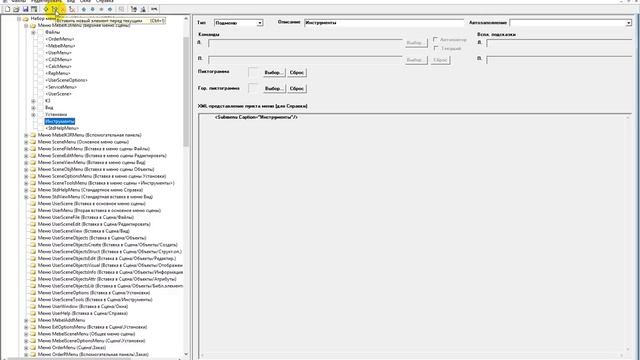Screen dimensions: 640x360
Task: Click the green toolbar icon left of insert-before
Action: (46, 9)
